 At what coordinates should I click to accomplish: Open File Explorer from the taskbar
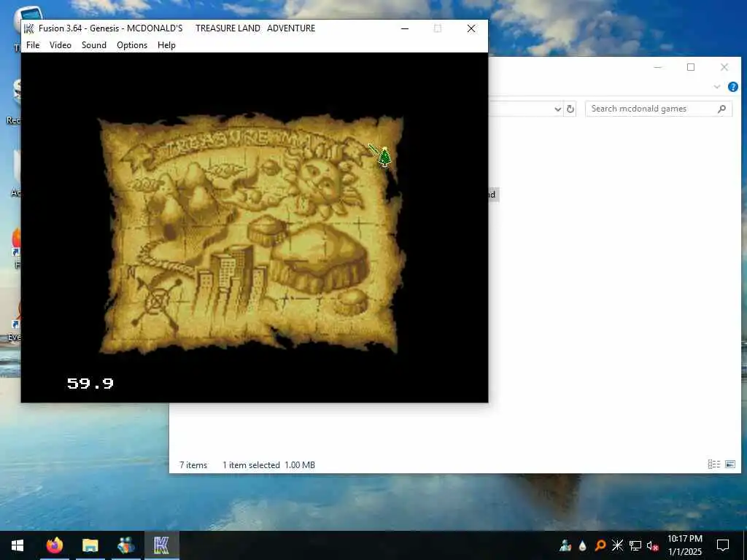[x=90, y=545]
